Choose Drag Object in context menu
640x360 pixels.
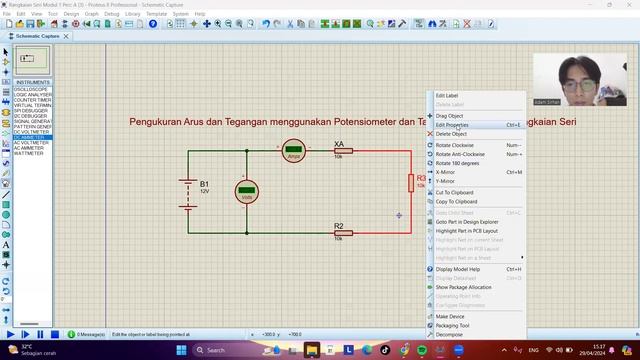pos(476,116)
